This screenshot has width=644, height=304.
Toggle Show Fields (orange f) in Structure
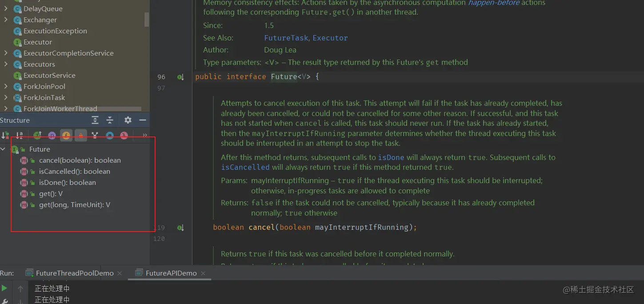pos(66,135)
